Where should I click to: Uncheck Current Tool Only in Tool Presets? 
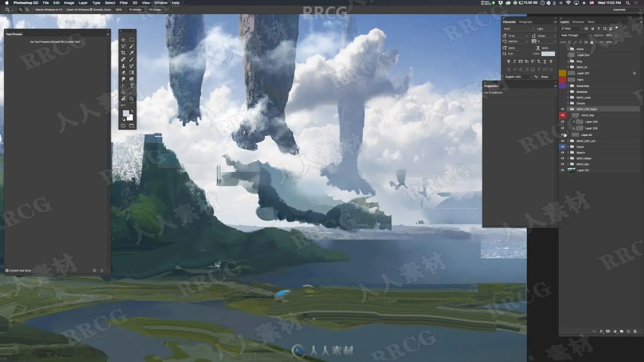click(7, 270)
